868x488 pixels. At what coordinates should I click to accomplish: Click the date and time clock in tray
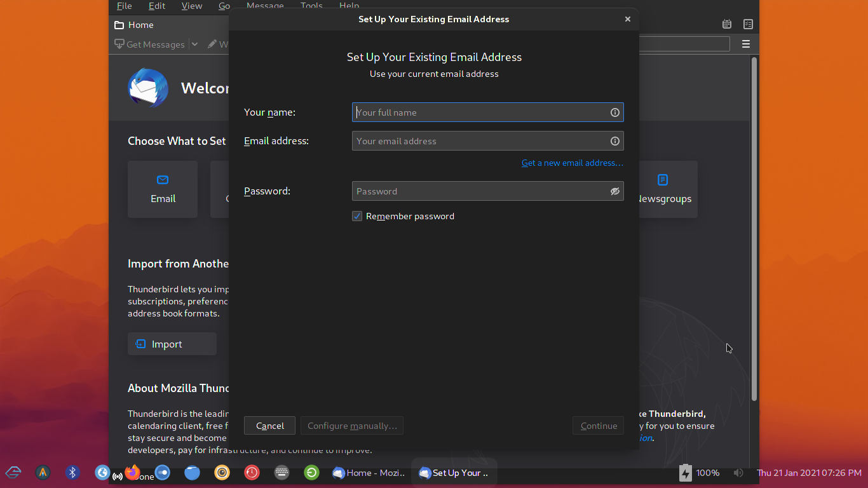coord(809,473)
